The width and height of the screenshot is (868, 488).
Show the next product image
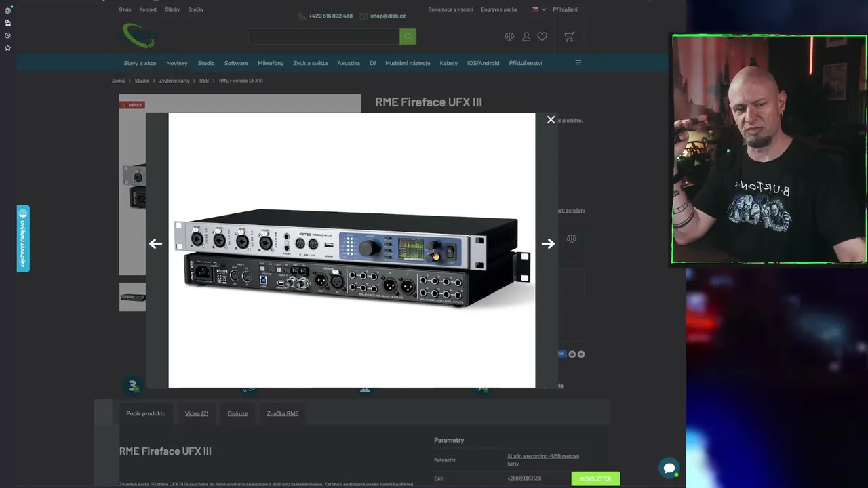tap(548, 244)
